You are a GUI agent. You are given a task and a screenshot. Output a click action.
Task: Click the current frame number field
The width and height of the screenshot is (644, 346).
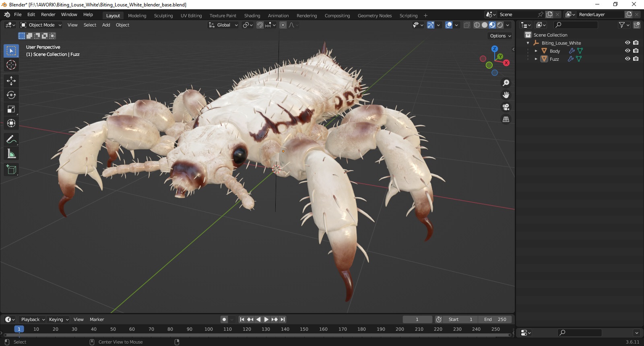pos(417,319)
